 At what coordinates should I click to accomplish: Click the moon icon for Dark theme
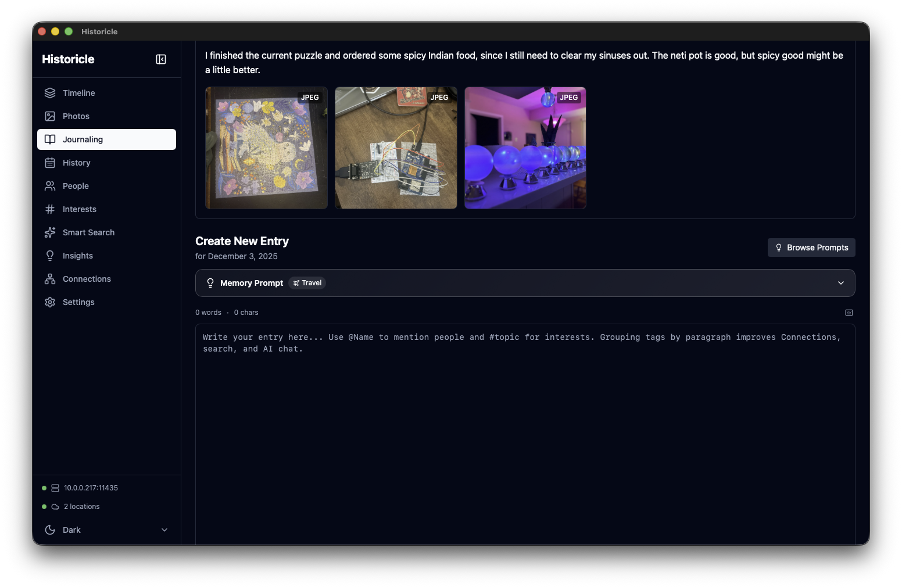(50, 530)
